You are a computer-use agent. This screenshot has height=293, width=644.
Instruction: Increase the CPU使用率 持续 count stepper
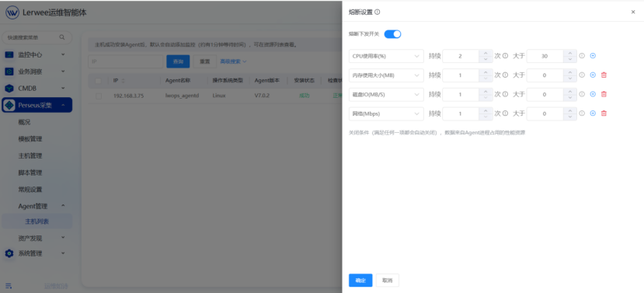click(486, 53)
